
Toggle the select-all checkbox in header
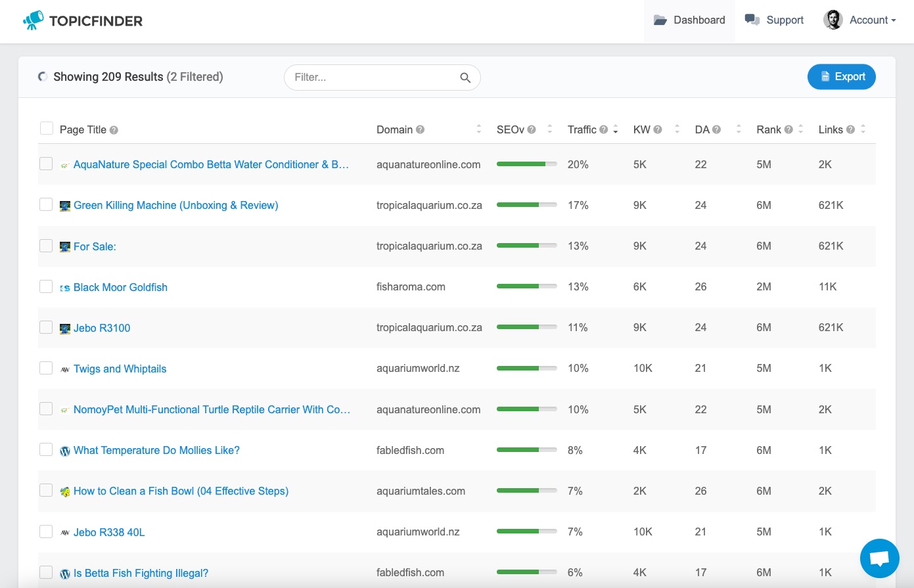click(x=47, y=128)
